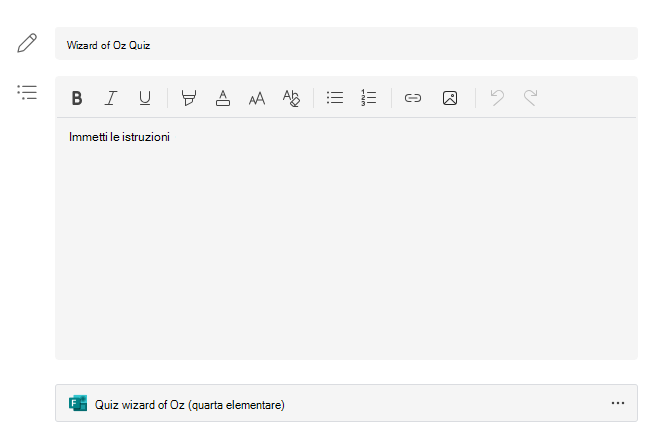Toggle bold formatting
This screenshot has width=654, height=433.
pos(77,98)
